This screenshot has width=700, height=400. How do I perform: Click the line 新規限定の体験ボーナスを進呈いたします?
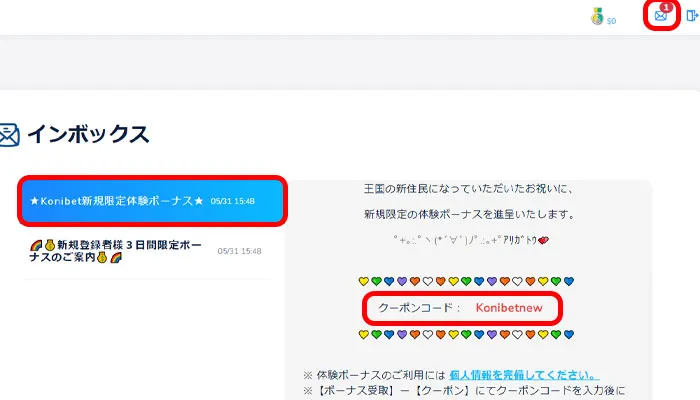[469, 215]
